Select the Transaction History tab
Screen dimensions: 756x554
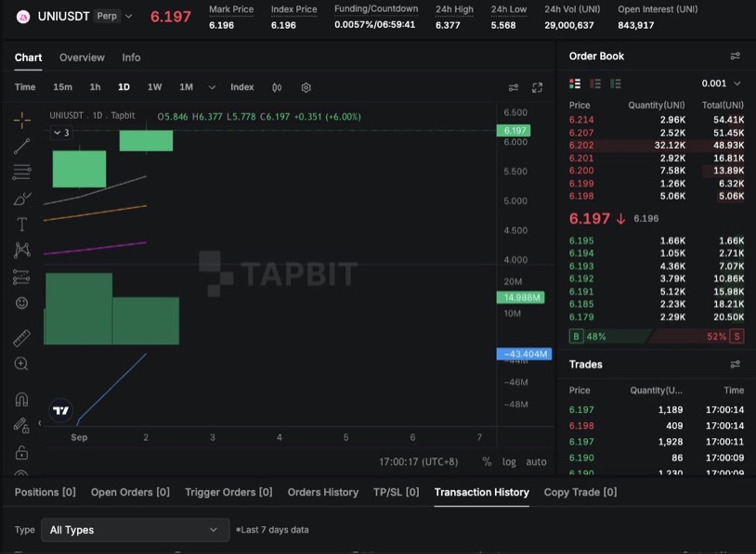482,493
